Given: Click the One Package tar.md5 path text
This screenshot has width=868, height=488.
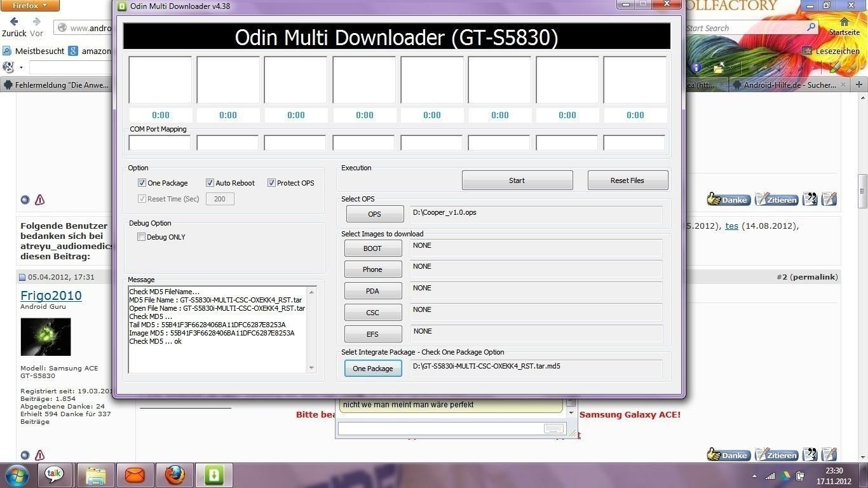Looking at the screenshot, I should pos(486,366).
